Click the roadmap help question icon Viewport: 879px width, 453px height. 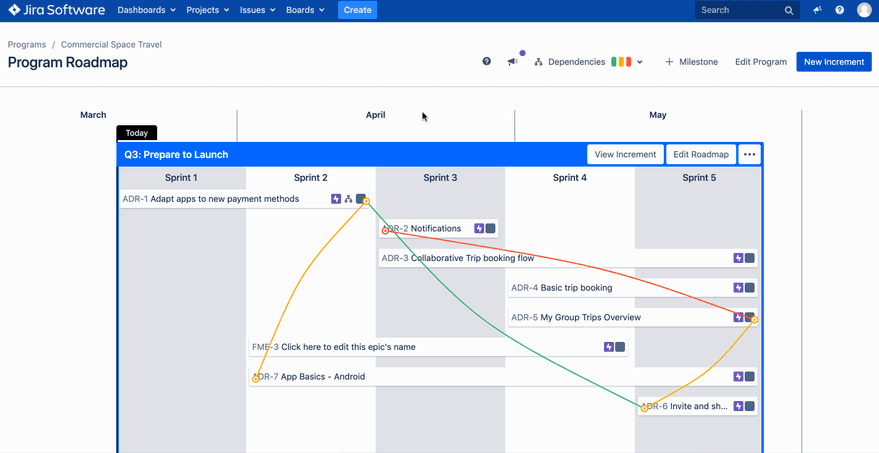tap(487, 62)
